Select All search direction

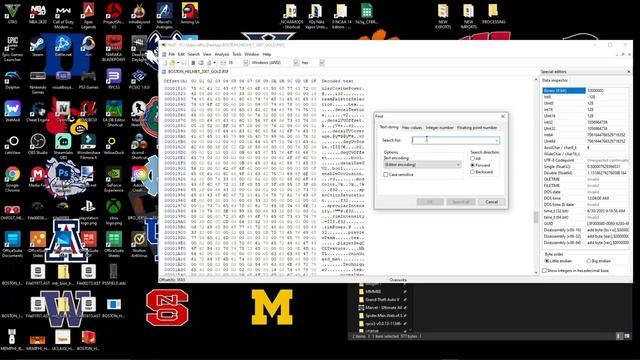tap(472, 158)
